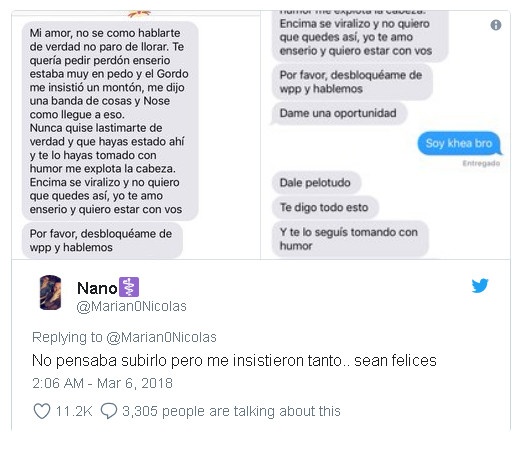Click the speech bubble reply icon

click(x=109, y=411)
